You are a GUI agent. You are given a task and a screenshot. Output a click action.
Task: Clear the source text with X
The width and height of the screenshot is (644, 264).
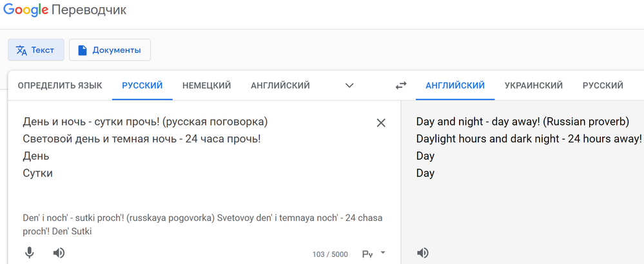click(x=381, y=123)
